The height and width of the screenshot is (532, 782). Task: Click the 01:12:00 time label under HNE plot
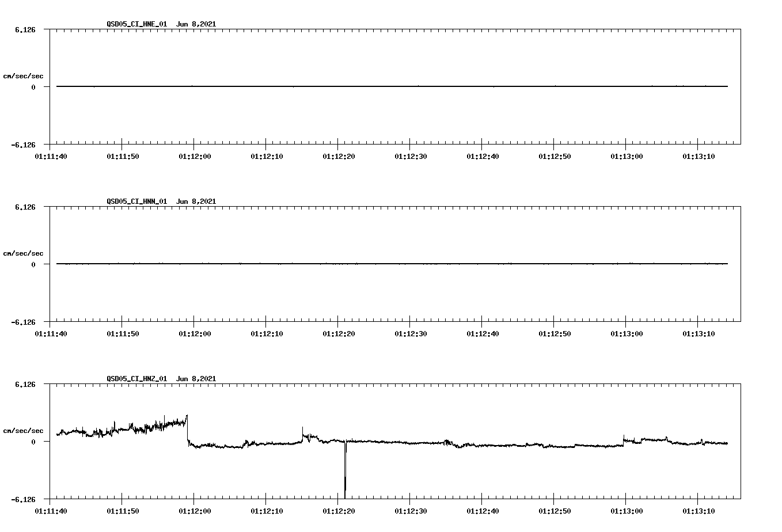195,156
